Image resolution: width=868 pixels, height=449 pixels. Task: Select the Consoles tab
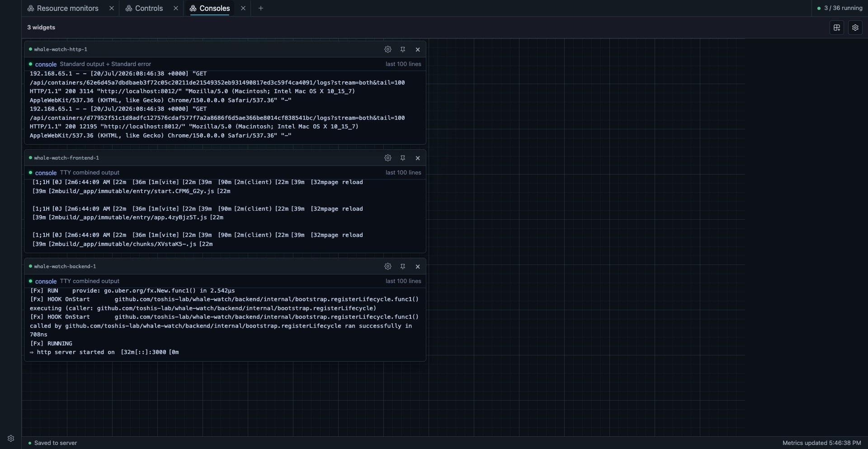point(210,8)
